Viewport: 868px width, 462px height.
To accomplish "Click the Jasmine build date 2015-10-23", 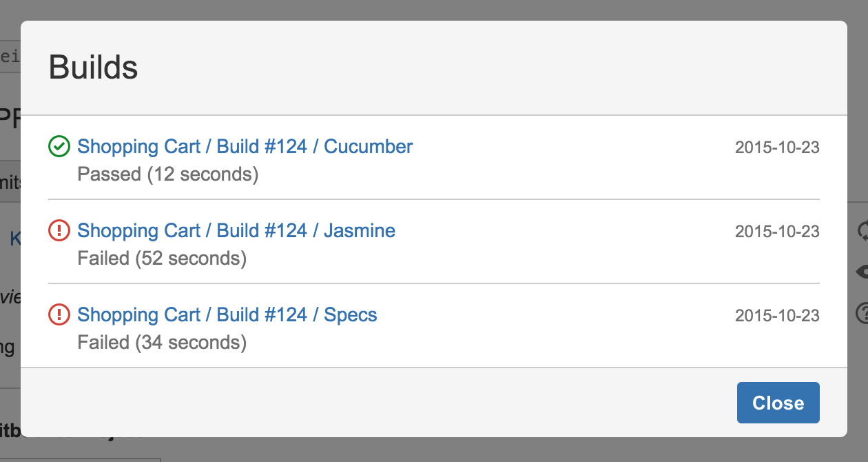I will [x=777, y=231].
